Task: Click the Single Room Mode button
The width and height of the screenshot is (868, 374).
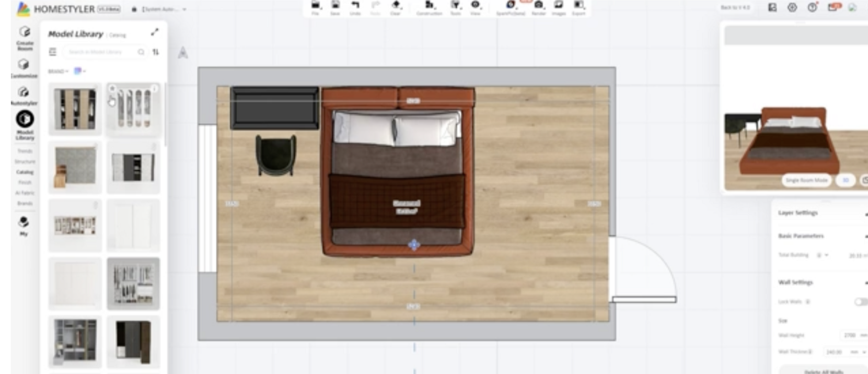Action: pos(806,180)
